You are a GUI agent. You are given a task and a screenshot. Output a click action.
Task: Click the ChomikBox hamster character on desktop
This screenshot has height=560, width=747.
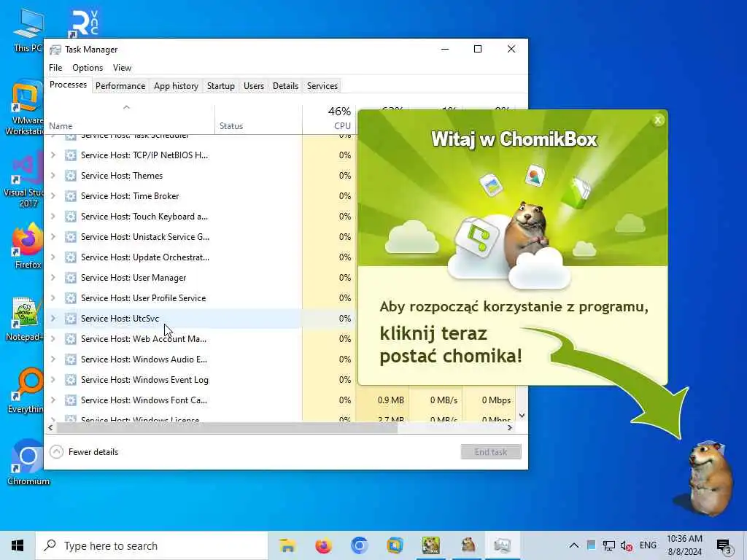coord(709,478)
